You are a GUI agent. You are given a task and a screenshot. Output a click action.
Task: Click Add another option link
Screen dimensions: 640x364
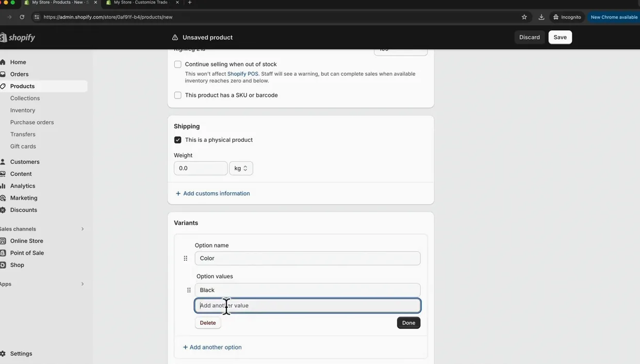212,347
